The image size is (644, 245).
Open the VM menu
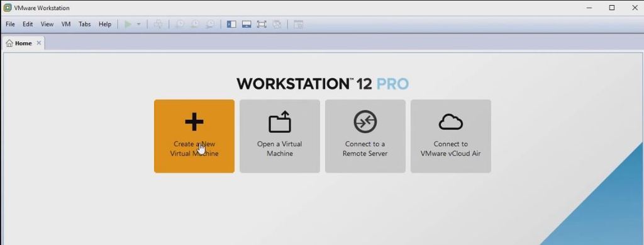point(66,25)
